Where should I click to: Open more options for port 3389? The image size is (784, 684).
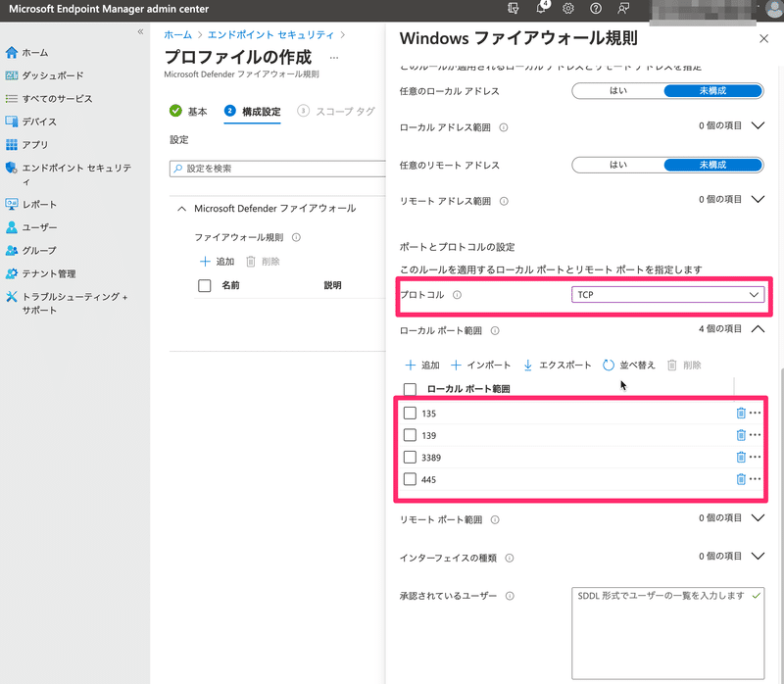tap(755, 457)
